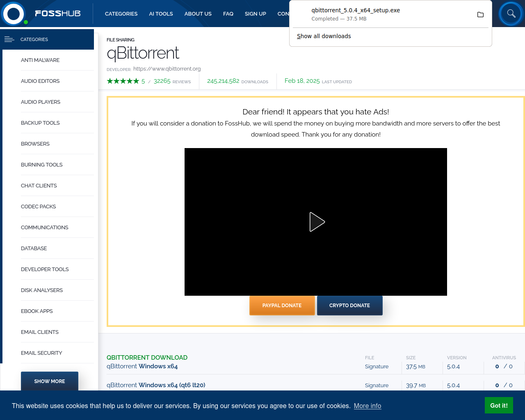Click the FossHub logo icon

[14, 14]
